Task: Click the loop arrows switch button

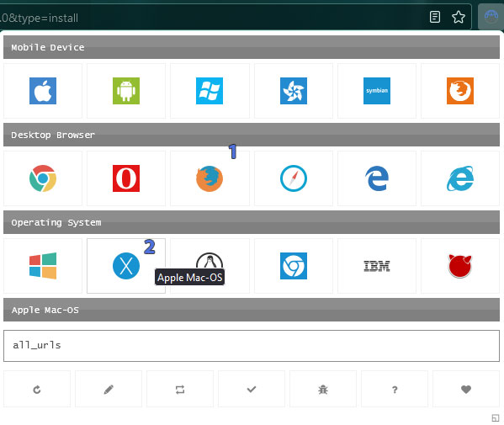Action: (x=180, y=389)
